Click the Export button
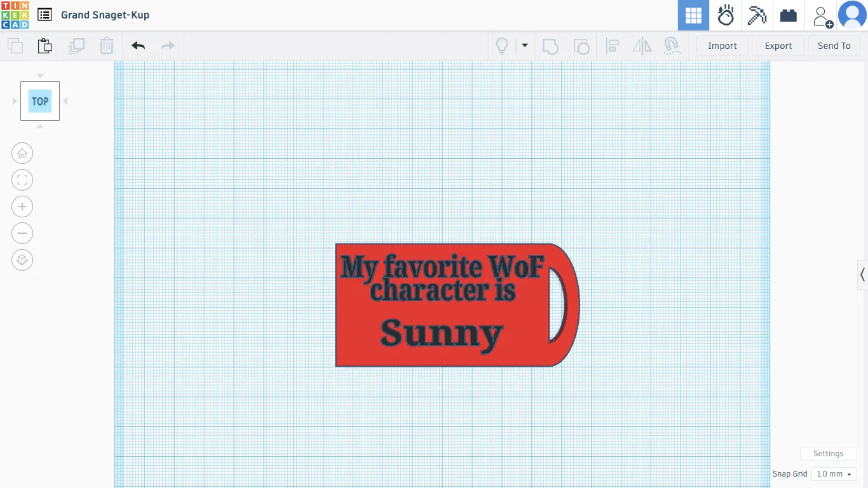The width and height of the screenshot is (868, 488). (778, 46)
